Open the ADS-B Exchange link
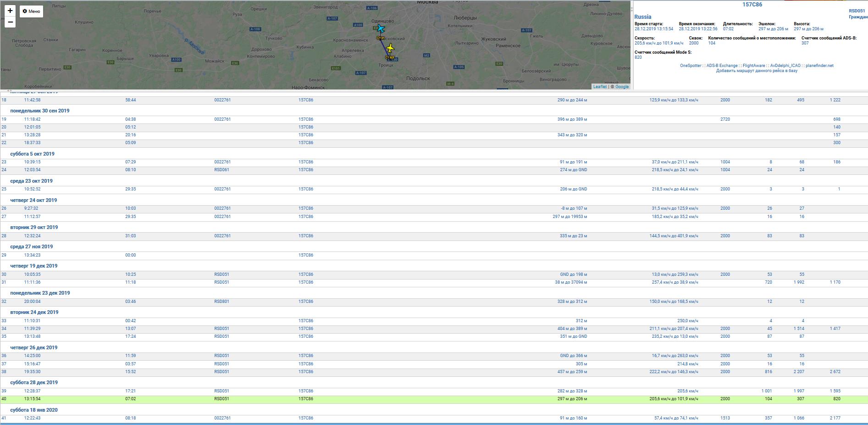The width and height of the screenshot is (868, 425). [722, 66]
